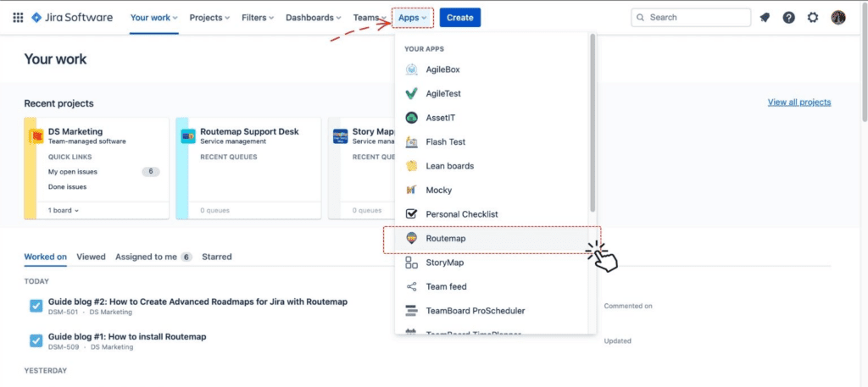Click the apps menu scrollbar
The image size is (868, 387).
point(593,122)
